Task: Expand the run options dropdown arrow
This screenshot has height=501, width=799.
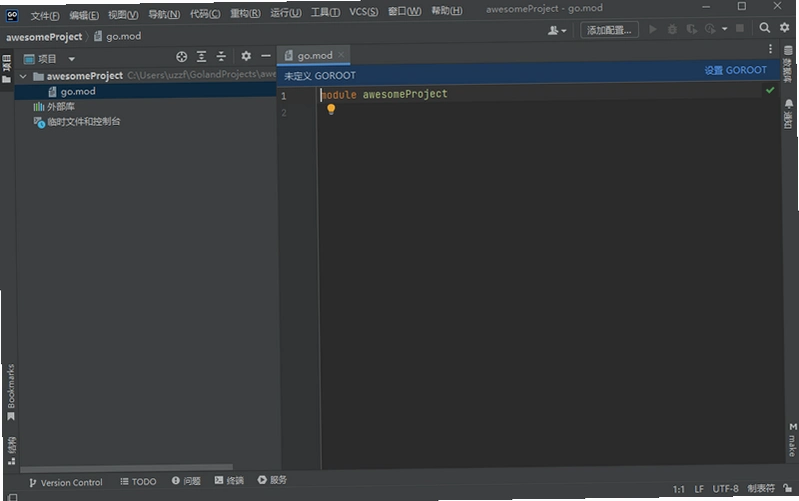Action: coord(725,29)
